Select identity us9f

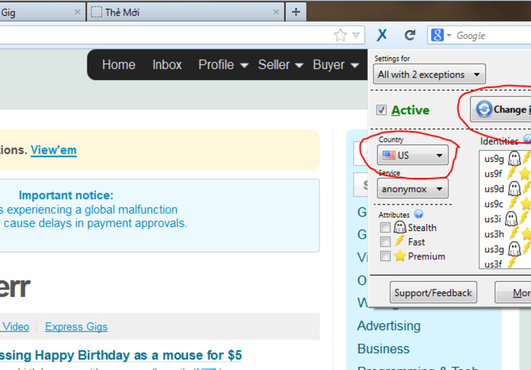tap(493, 174)
